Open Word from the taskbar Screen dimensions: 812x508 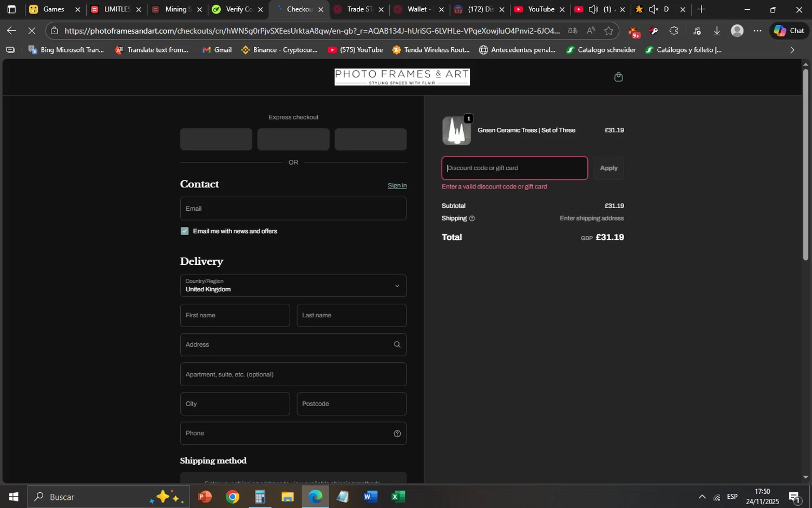point(371,497)
